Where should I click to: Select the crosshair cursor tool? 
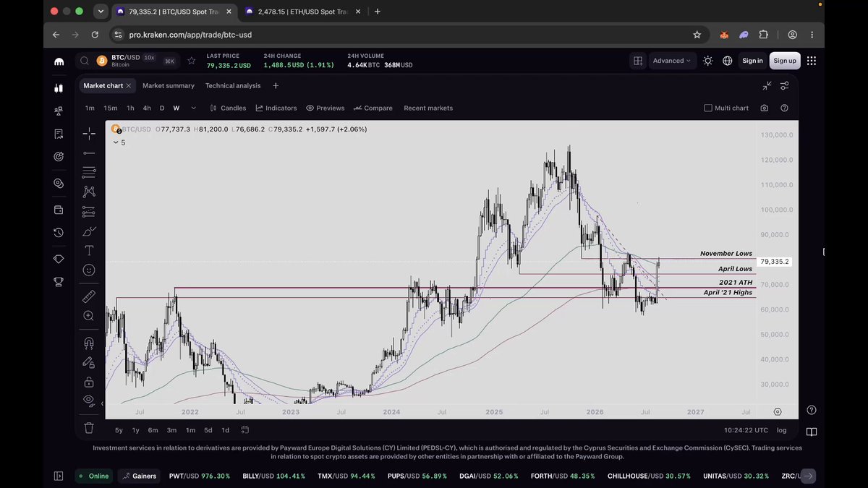[89, 134]
